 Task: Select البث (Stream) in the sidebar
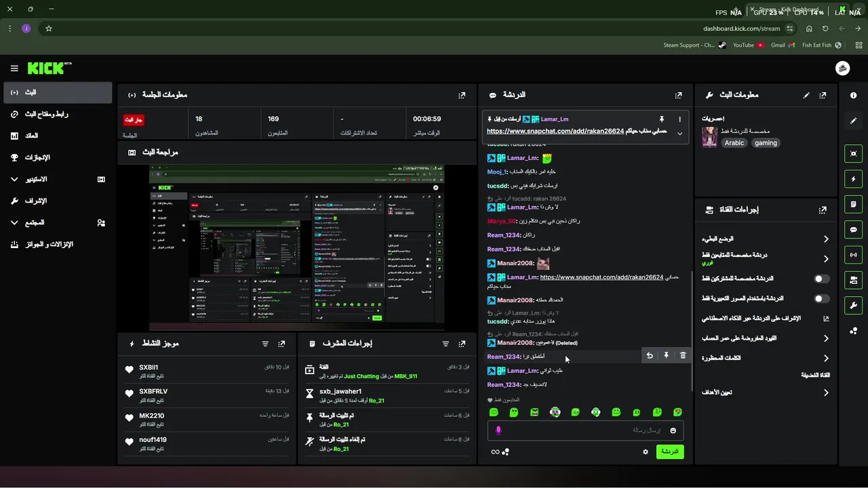point(57,92)
